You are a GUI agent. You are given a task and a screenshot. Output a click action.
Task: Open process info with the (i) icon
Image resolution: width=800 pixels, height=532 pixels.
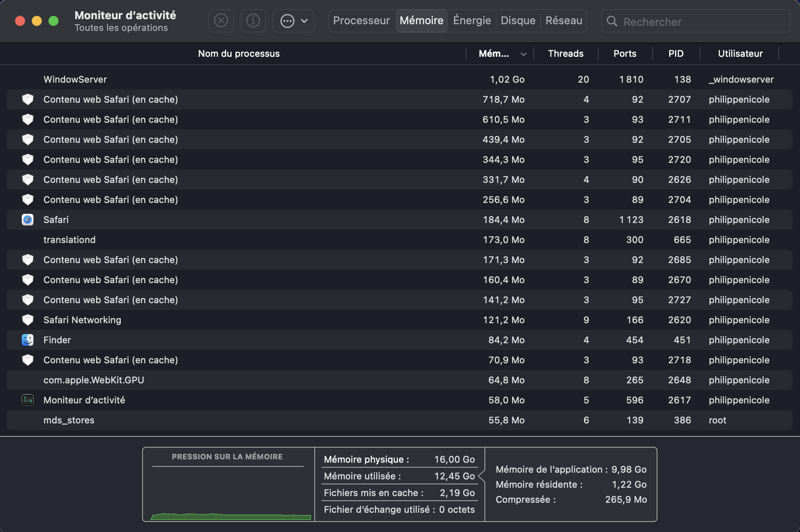click(253, 20)
